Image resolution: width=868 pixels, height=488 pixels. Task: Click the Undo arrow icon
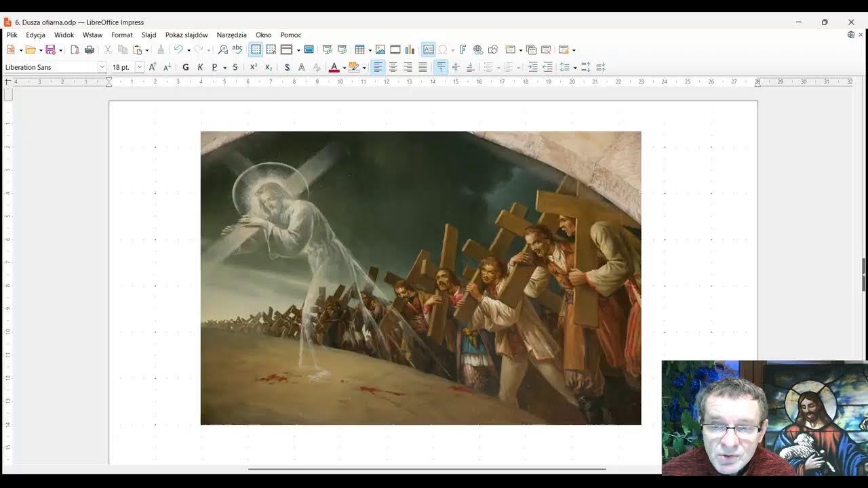[178, 49]
